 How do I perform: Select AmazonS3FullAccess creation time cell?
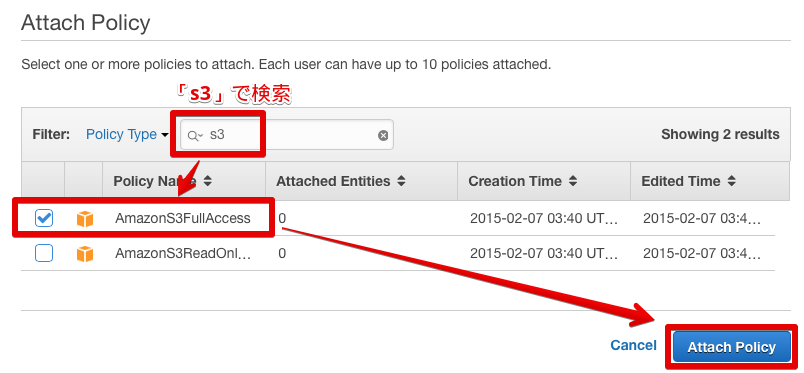pyautogui.click(x=545, y=219)
